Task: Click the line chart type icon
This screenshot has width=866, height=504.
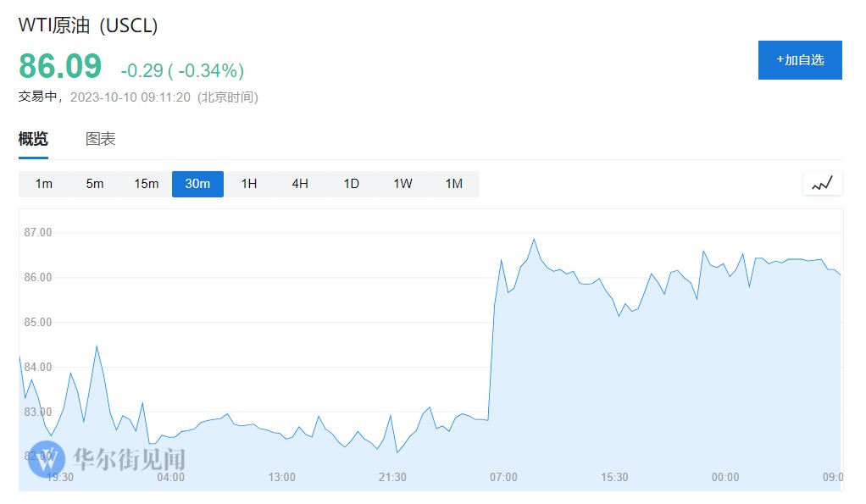Action: click(x=822, y=183)
